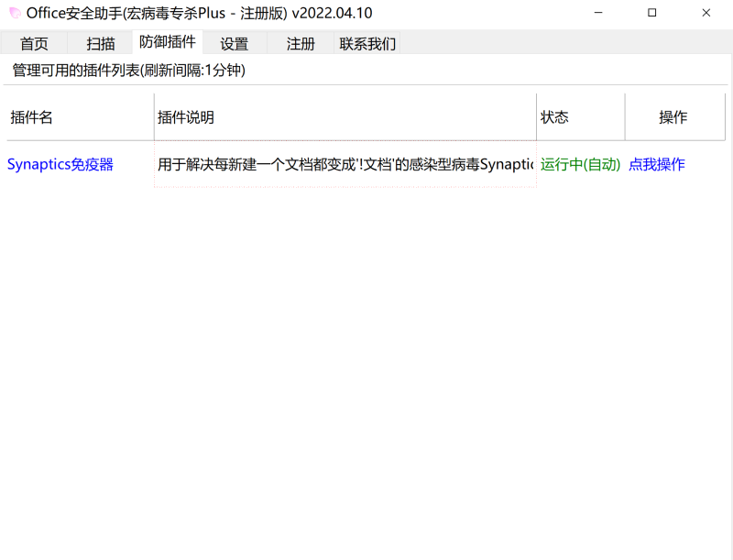Click the 运行中(自动) running status text

point(580,165)
